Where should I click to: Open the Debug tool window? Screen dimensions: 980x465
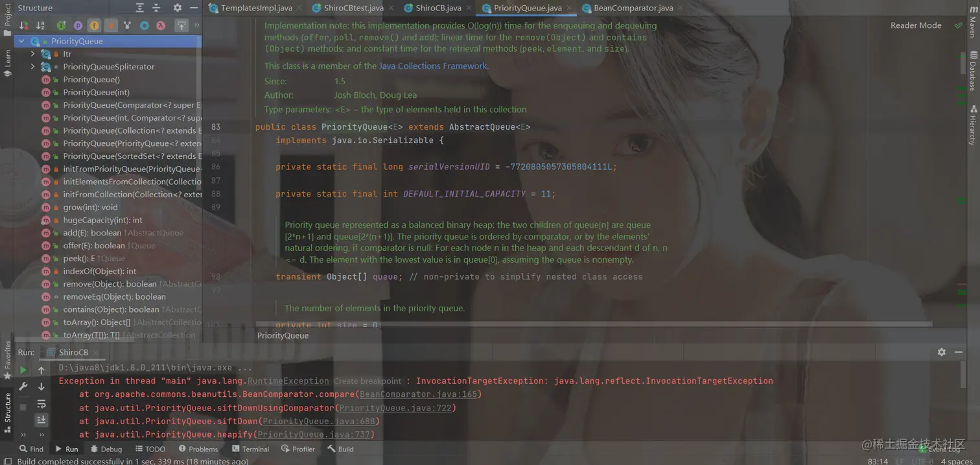click(x=106, y=449)
